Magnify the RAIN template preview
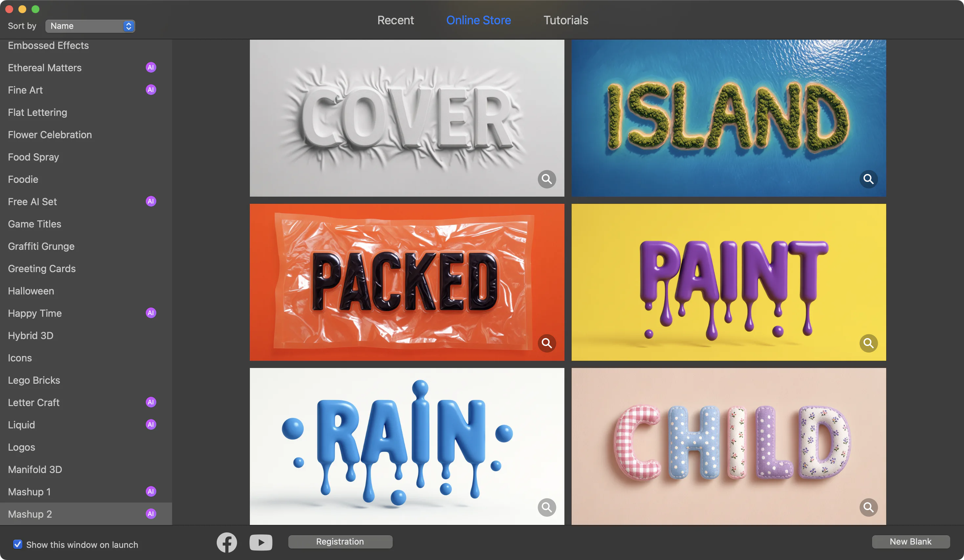The image size is (964, 560). point(547,507)
